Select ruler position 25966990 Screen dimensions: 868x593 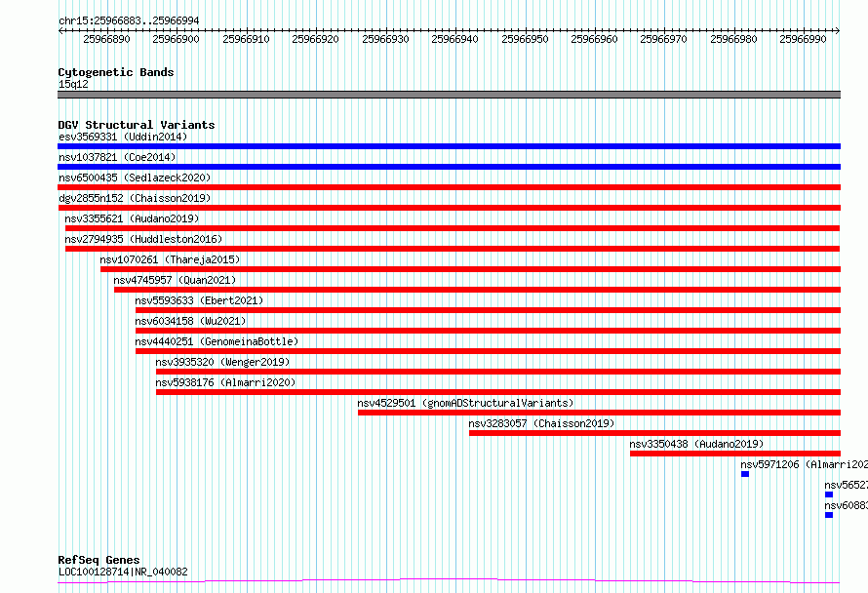pyautogui.click(x=804, y=39)
